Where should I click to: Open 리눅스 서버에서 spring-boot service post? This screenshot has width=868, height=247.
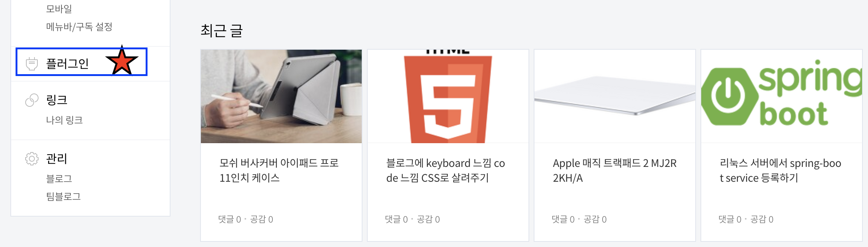pos(781,171)
